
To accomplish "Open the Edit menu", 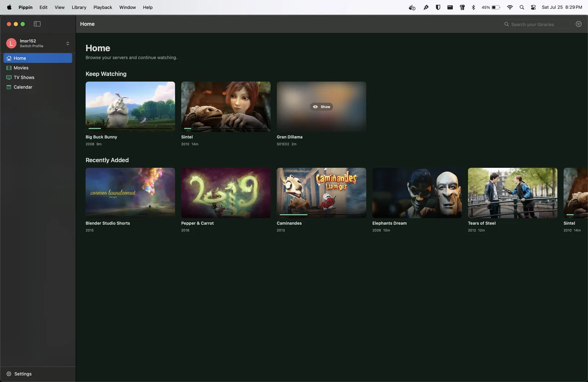I will click(43, 7).
